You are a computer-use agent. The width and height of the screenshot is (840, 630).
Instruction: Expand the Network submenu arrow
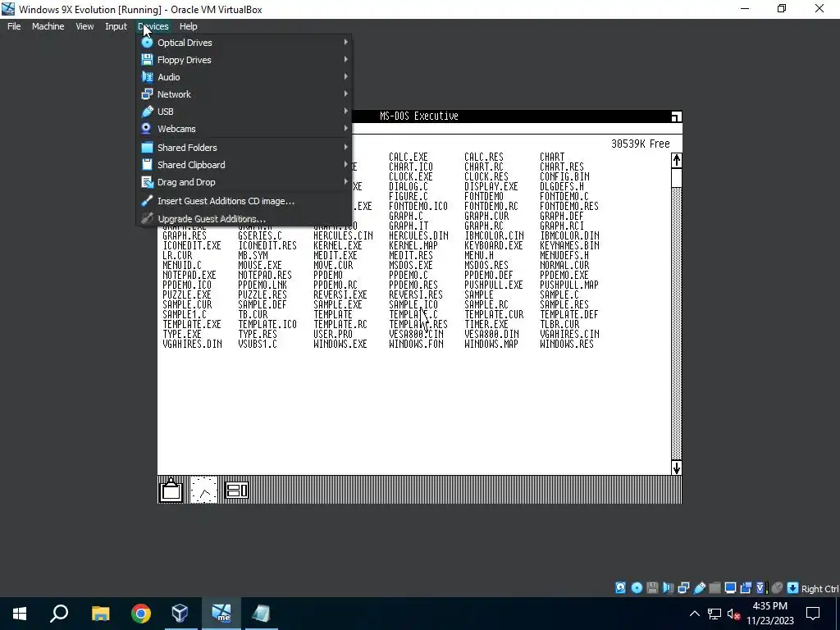(x=345, y=94)
